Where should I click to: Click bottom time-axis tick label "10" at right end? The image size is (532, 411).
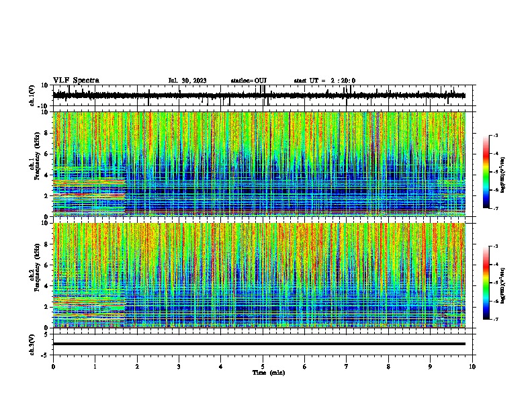tap(472, 367)
